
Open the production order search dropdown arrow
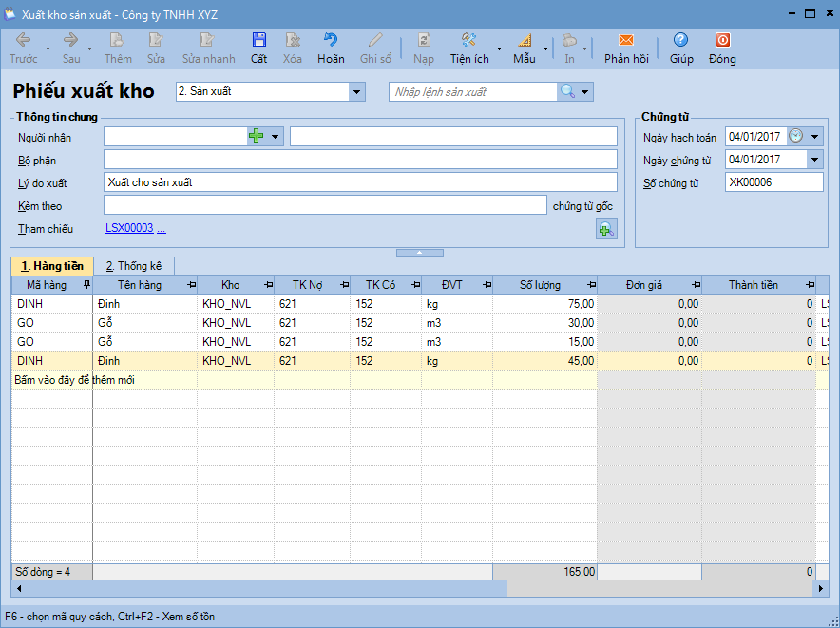pyautogui.click(x=584, y=92)
